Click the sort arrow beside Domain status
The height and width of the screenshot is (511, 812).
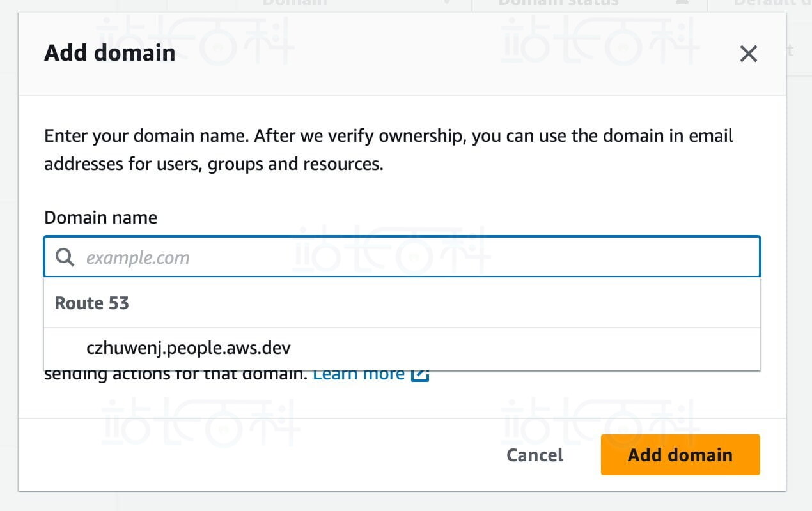[x=682, y=3]
